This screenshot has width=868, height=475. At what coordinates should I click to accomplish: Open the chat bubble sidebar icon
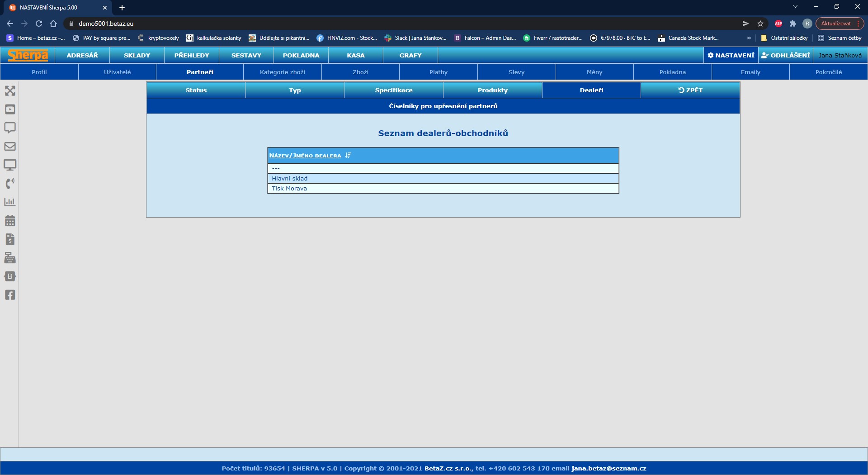10,128
